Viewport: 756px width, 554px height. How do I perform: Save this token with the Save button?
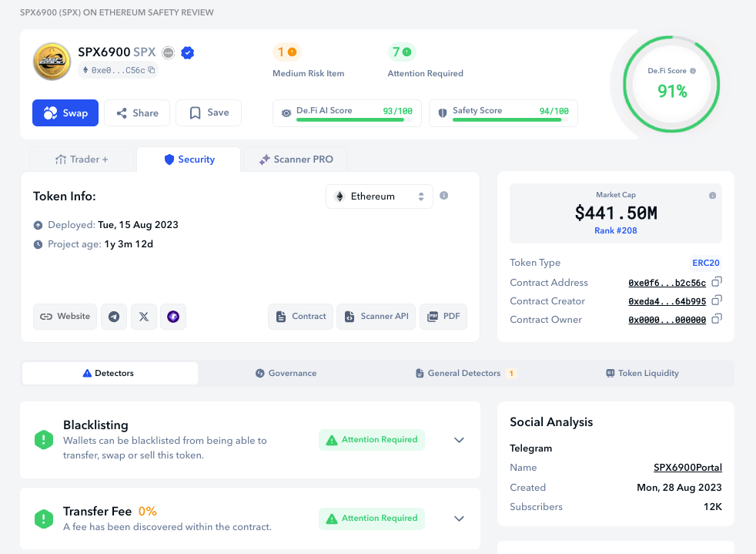(209, 113)
